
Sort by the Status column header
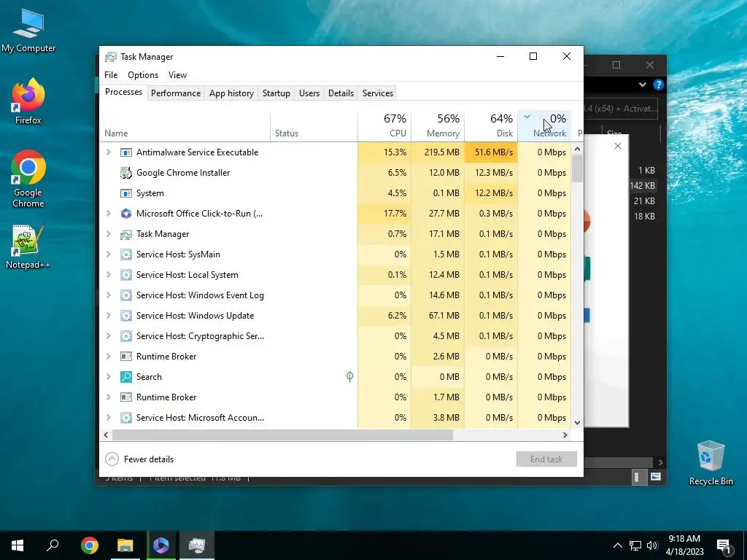click(314, 126)
